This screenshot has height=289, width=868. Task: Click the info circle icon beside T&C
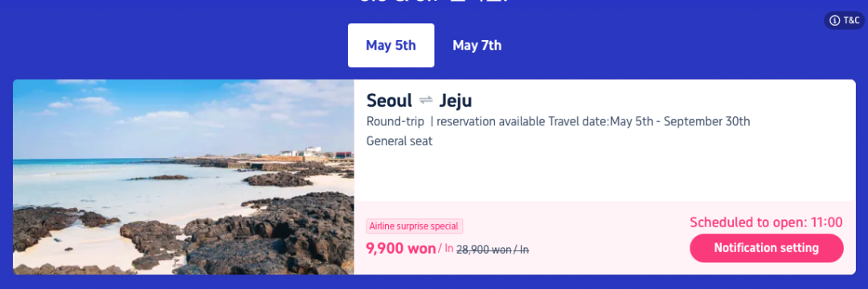coord(834,20)
